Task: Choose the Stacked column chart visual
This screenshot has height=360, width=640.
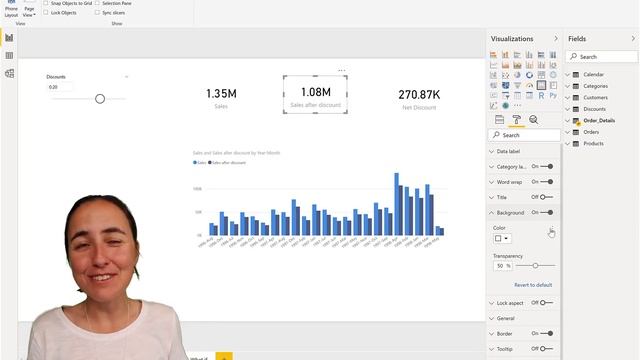Action: coord(505,55)
